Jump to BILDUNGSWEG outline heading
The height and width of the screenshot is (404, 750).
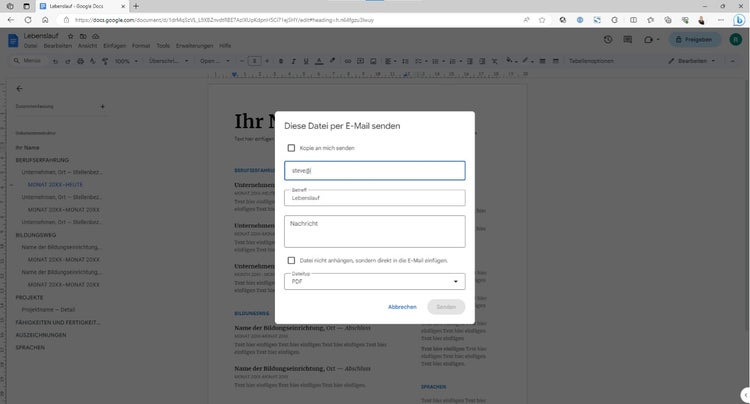(x=36, y=235)
